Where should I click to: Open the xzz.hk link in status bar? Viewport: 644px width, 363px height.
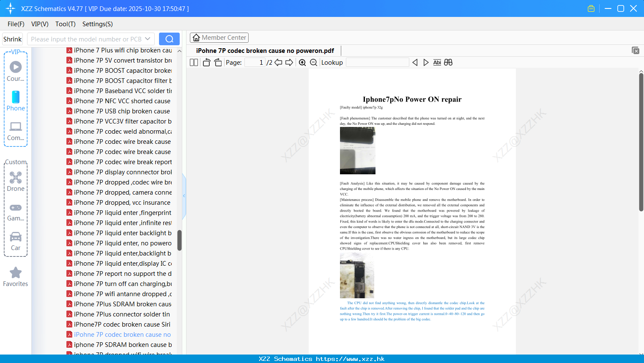point(351,359)
